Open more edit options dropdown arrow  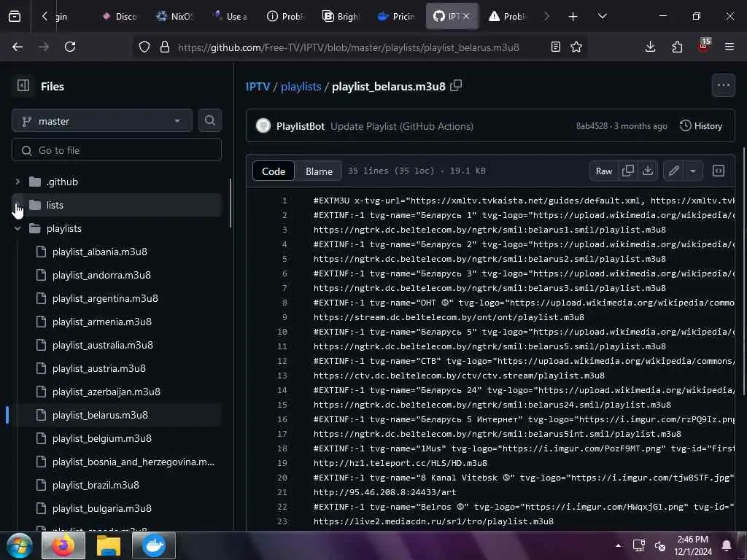pyautogui.click(x=693, y=171)
